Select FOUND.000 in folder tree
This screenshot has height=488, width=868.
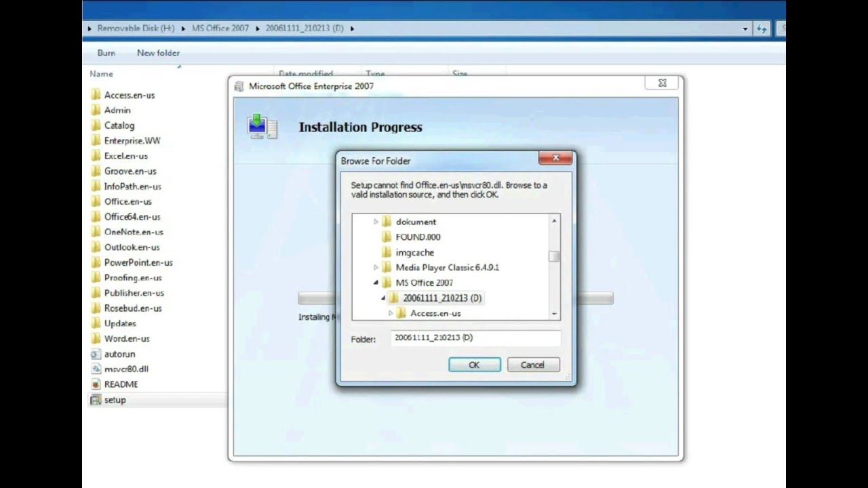pyautogui.click(x=418, y=237)
